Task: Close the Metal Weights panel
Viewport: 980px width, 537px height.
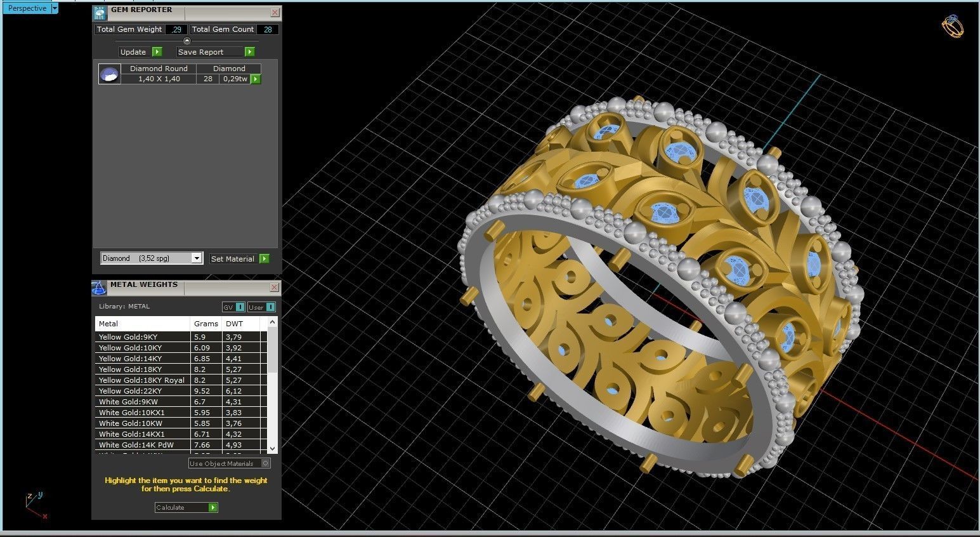Action: pyautogui.click(x=274, y=288)
